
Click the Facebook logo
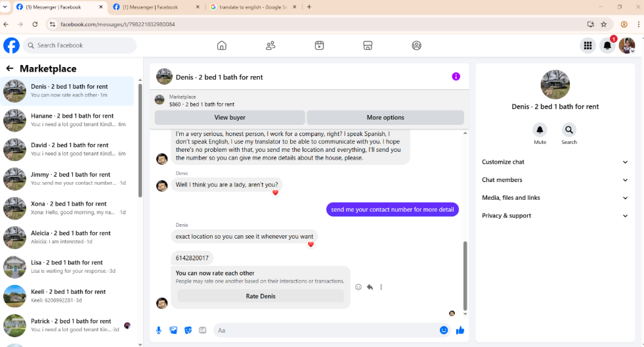(x=12, y=45)
